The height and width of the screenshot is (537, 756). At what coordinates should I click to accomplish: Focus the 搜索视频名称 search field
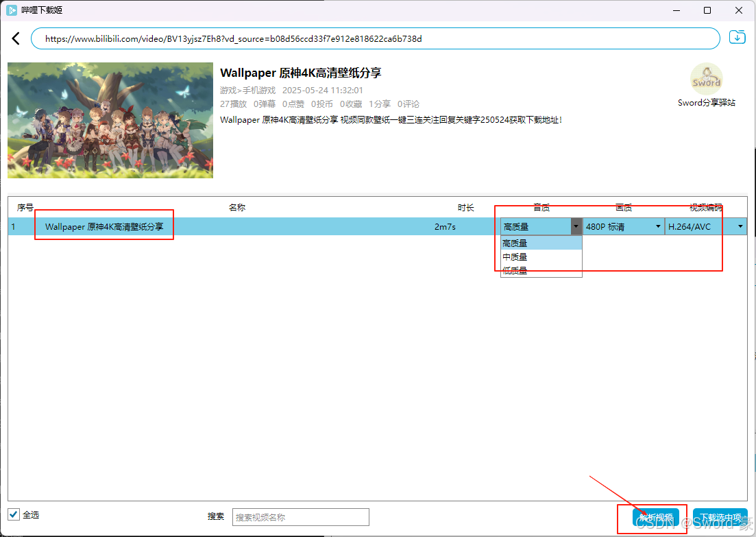point(301,517)
